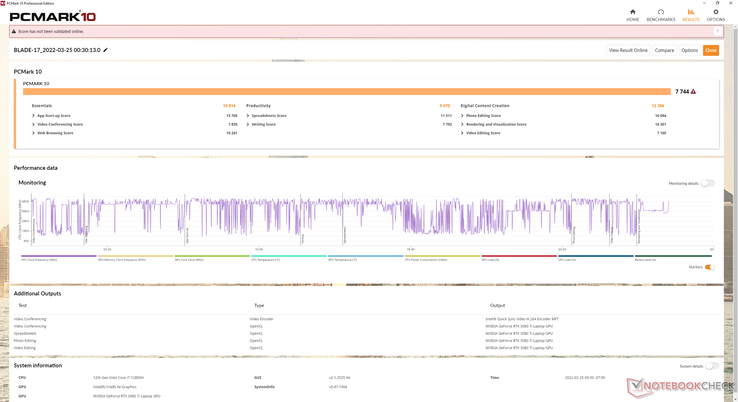The height and width of the screenshot is (402, 738).
Task: Click the overall score 7 744
Action: click(682, 91)
